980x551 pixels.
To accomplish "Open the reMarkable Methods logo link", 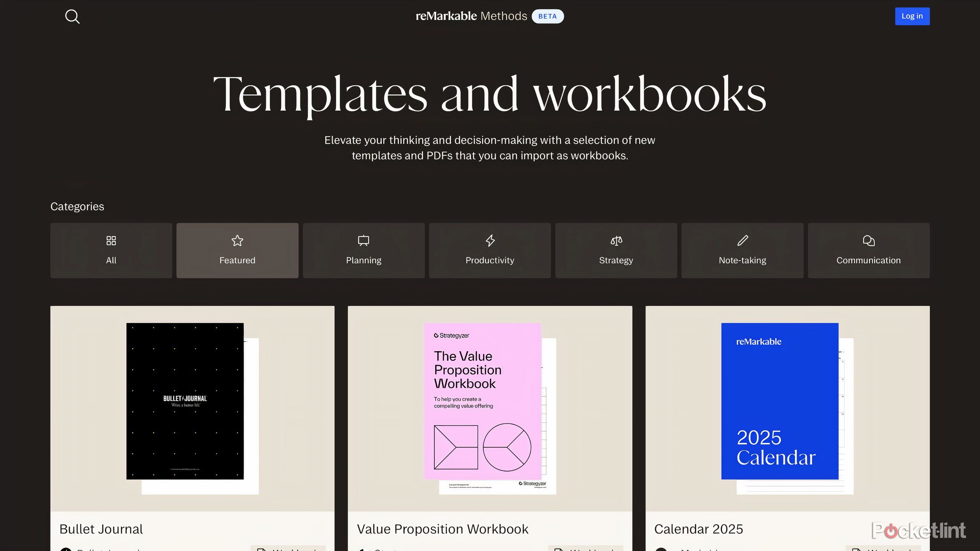I will (471, 16).
